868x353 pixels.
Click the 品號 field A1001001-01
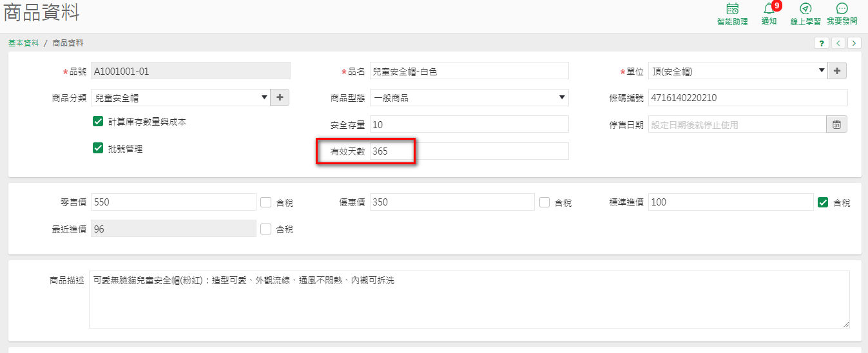[x=191, y=71]
